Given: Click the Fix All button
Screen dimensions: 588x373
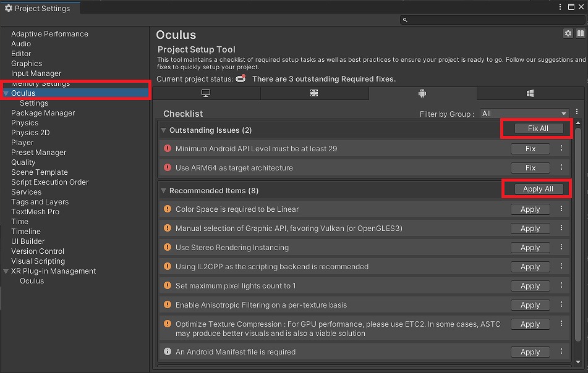Looking at the screenshot, I should click(539, 128).
